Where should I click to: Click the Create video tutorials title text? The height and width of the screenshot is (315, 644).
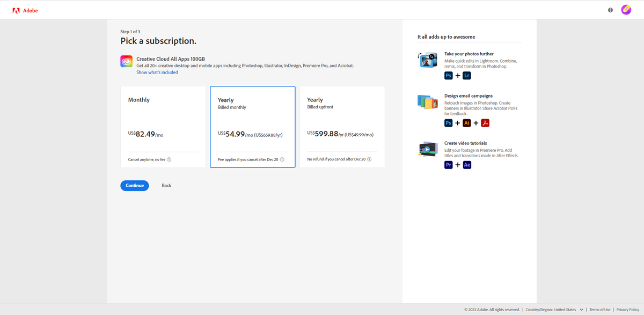(466, 143)
